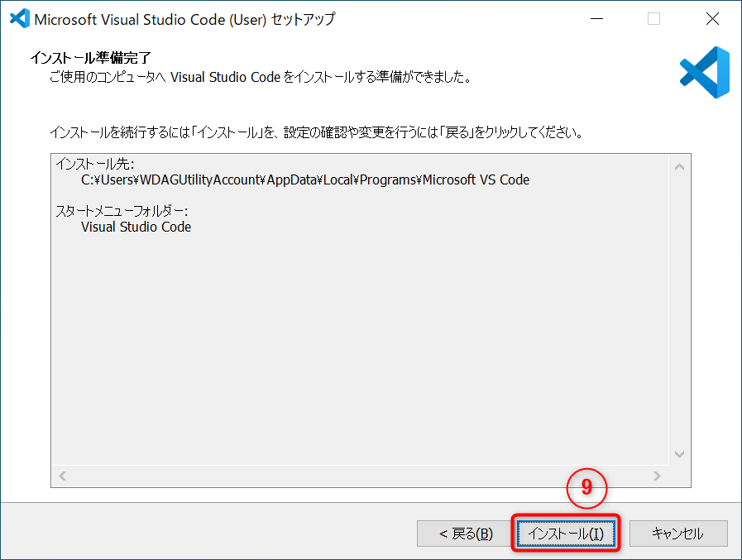Screen dimensions: 742x560
Task: Click the VS Code icon in title bar
Action: click(x=20, y=19)
